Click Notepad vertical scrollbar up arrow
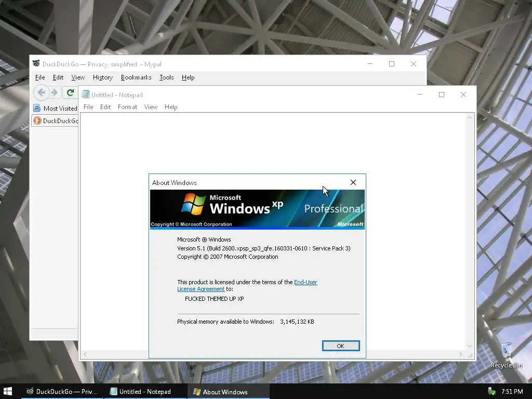532x399 pixels. pos(470,118)
